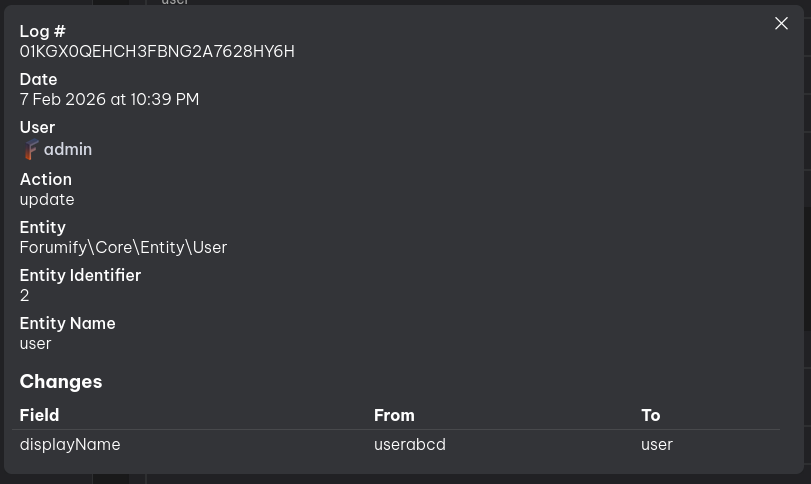Click the 'user' value under Entity Name

coord(35,344)
